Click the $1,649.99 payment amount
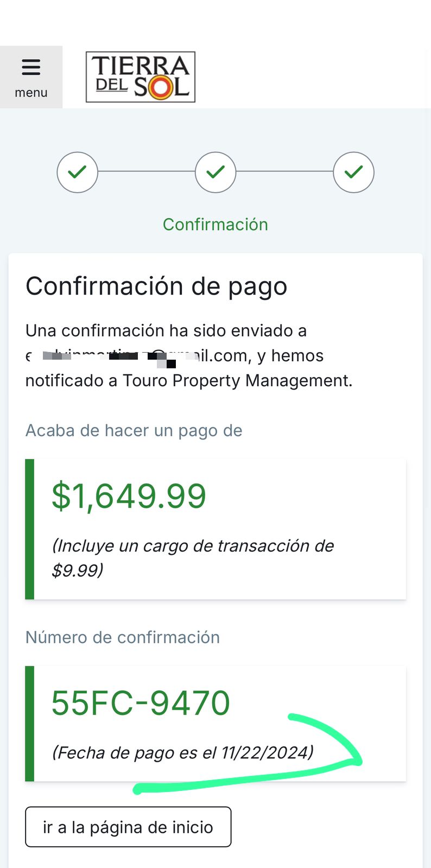 (129, 496)
